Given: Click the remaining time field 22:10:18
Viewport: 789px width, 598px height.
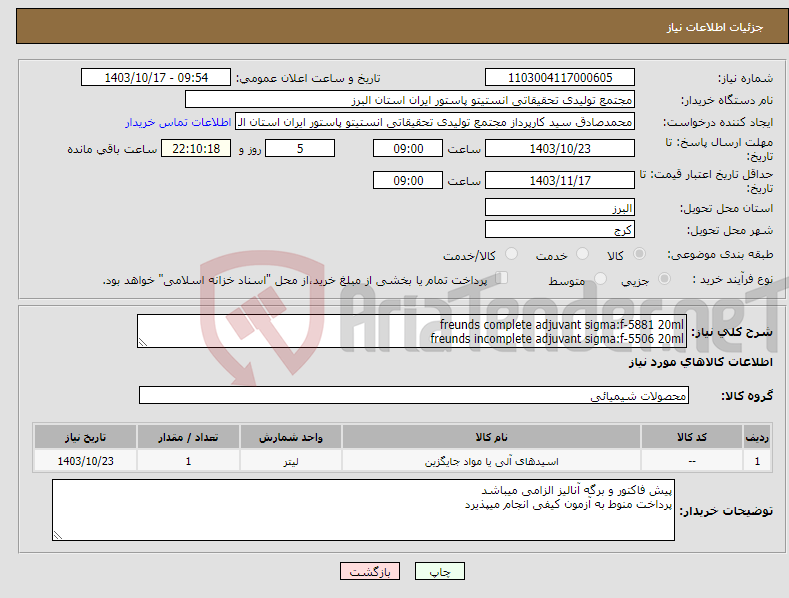Looking at the screenshot, I should click(196, 148).
